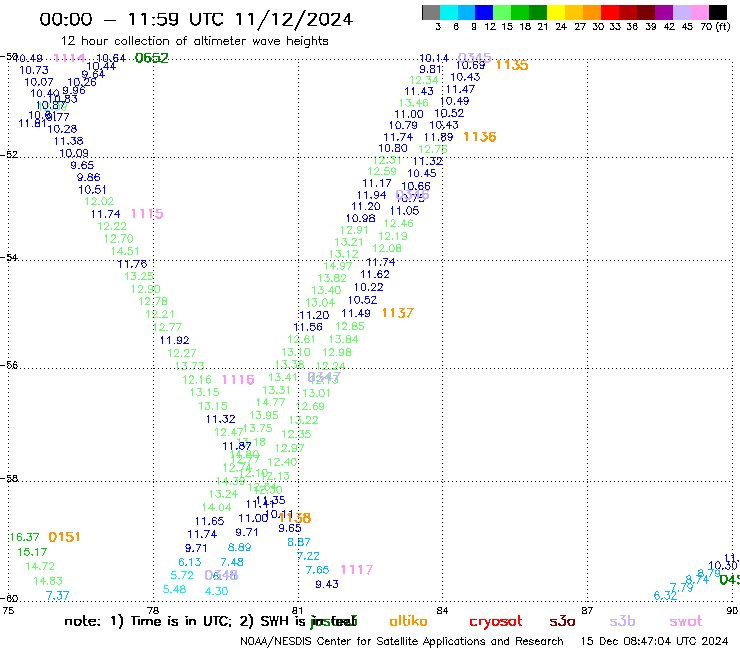Click the green value 14.77

coord(270,402)
